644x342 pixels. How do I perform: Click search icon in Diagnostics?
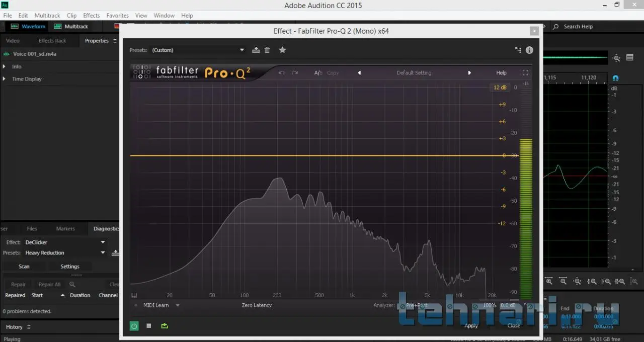[72, 284]
